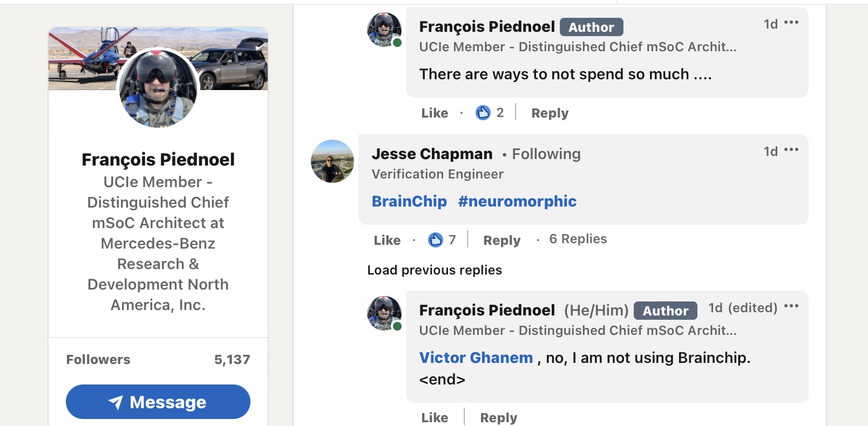Click Jesse Chapman's profile picture
The width and height of the screenshot is (868, 426).
point(333,161)
